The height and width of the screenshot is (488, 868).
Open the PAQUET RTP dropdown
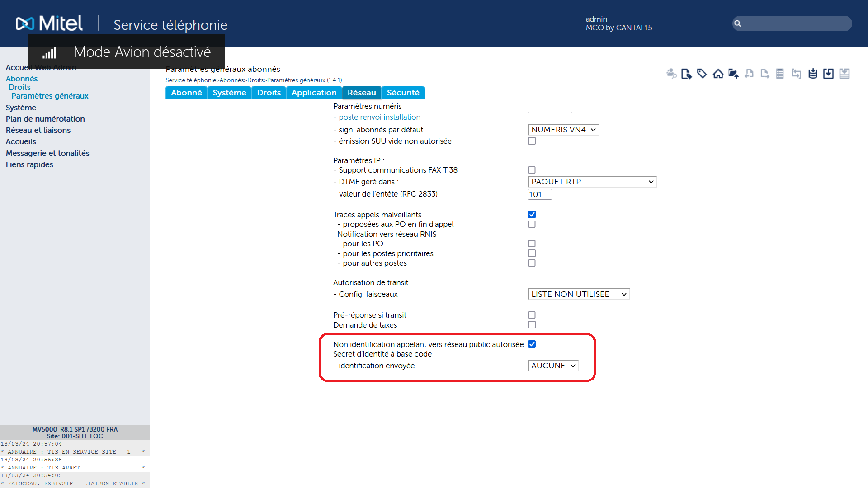click(x=592, y=182)
